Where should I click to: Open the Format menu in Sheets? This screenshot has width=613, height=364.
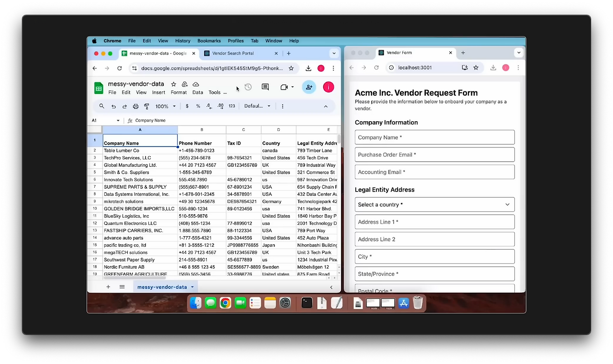179,92
